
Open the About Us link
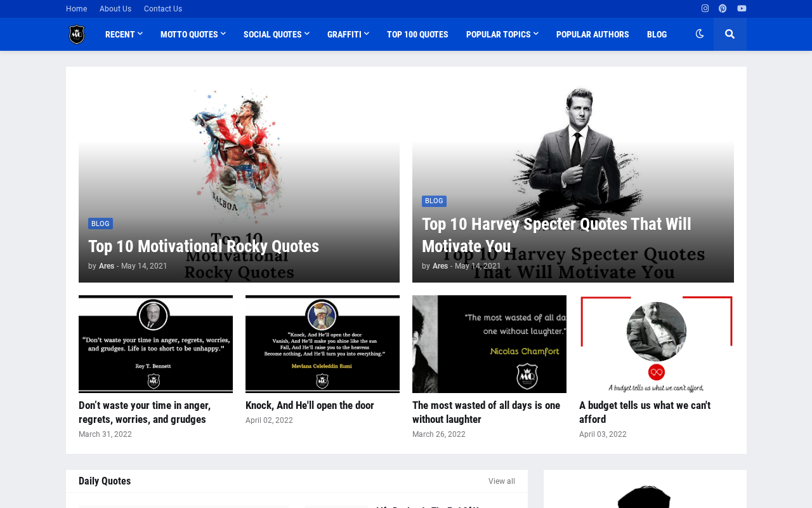(x=115, y=9)
